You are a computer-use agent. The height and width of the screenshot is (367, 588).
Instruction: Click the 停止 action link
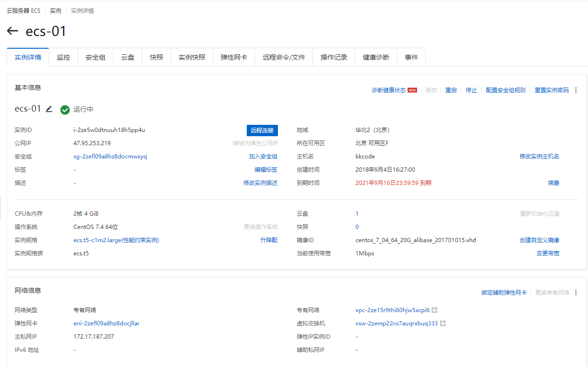tap(471, 90)
